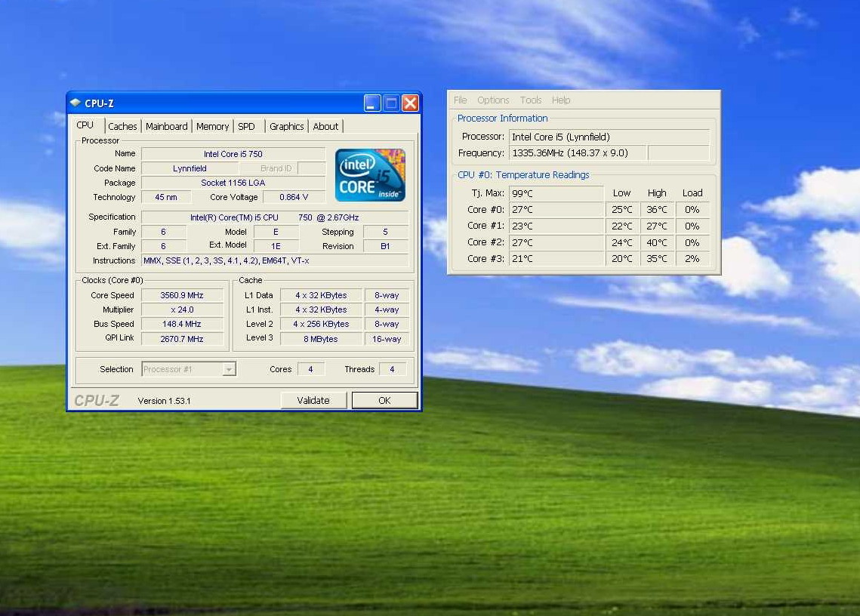Open the Graphics tab
This screenshot has width=860, height=616.
(x=286, y=126)
